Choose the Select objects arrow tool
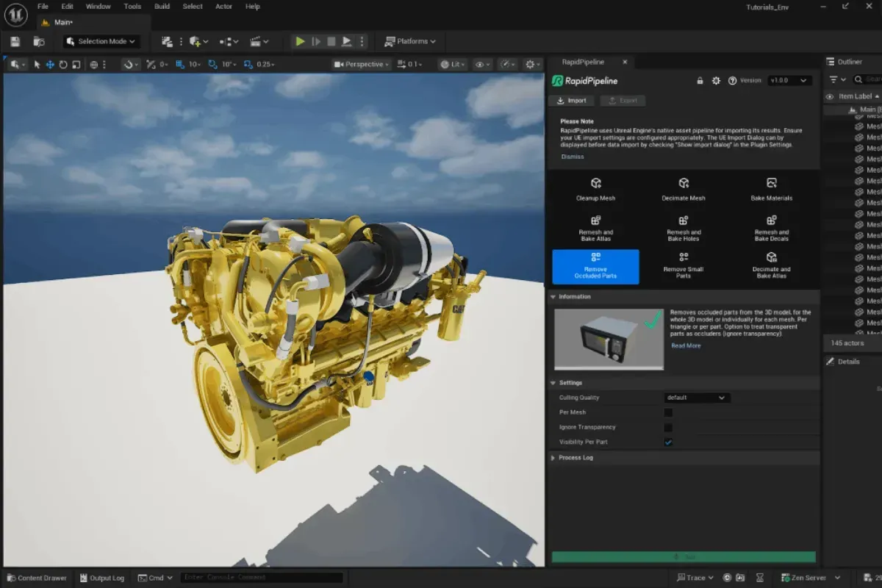The height and width of the screenshot is (588, 882). (37, 65)
